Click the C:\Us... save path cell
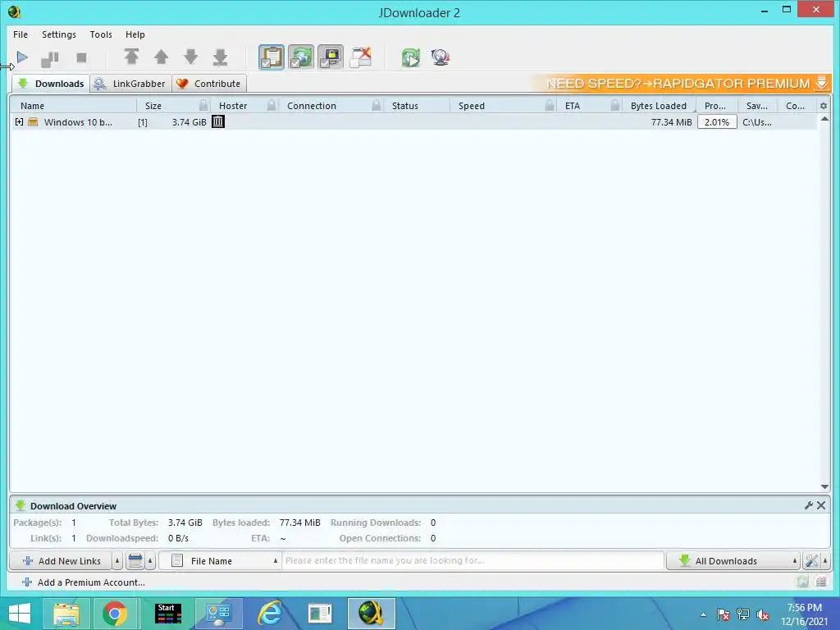The width and height of the screenshot is (840, 630). (x=757, y=122)
